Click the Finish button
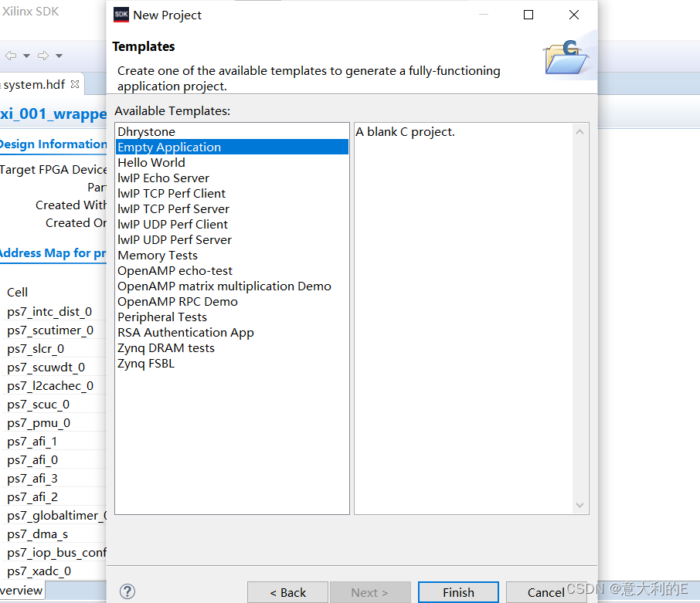This screenshot has height=603, width=700. [458, 592]
